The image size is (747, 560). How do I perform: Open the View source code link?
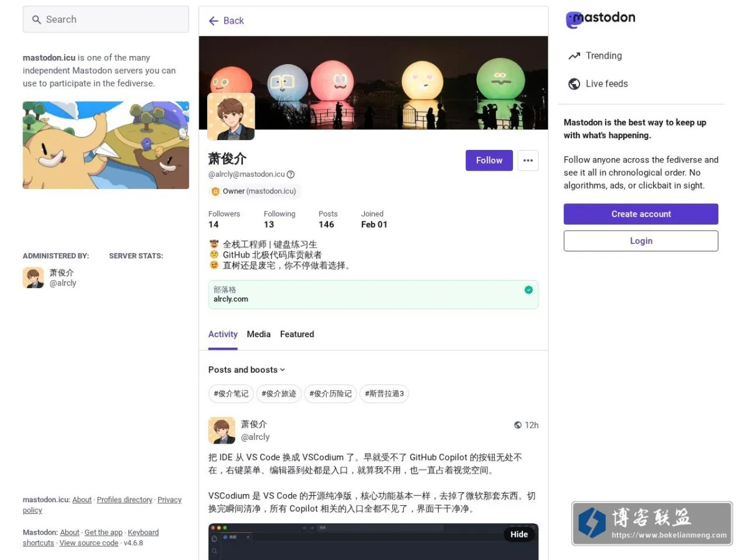(89, 543)
